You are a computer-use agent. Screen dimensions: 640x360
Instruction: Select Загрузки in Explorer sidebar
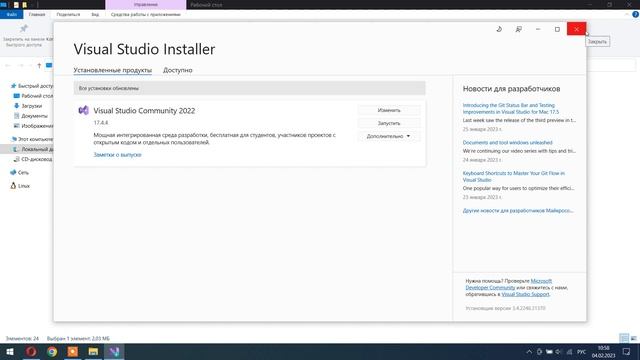pyautogui.click(x=28, y=106)
